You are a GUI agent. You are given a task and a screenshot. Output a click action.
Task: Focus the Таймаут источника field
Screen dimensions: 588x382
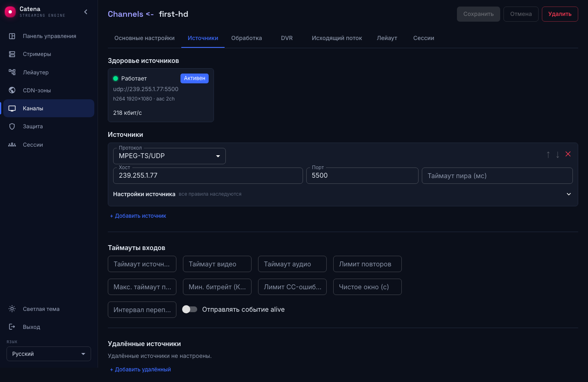coord(142,264)
